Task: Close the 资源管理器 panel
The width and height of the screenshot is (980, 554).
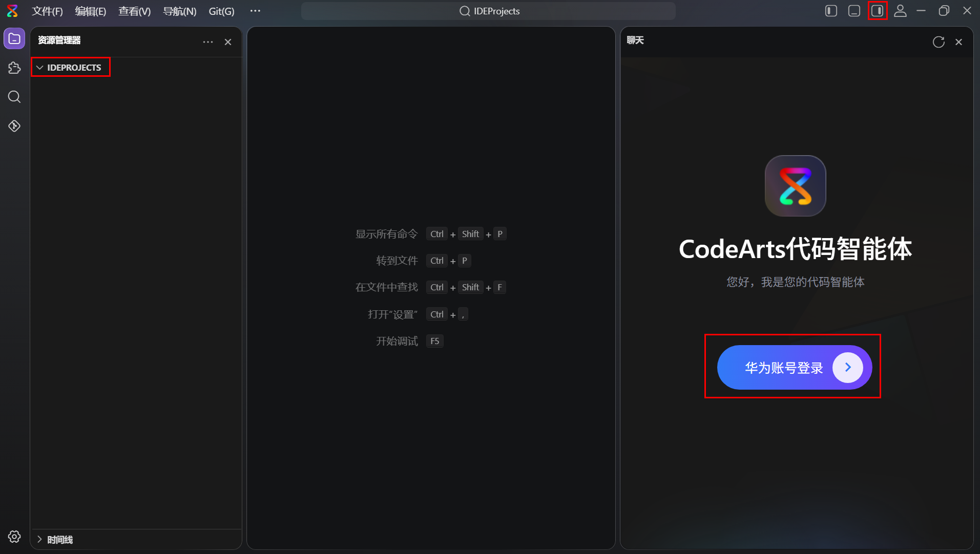Action: coord(228,42)
